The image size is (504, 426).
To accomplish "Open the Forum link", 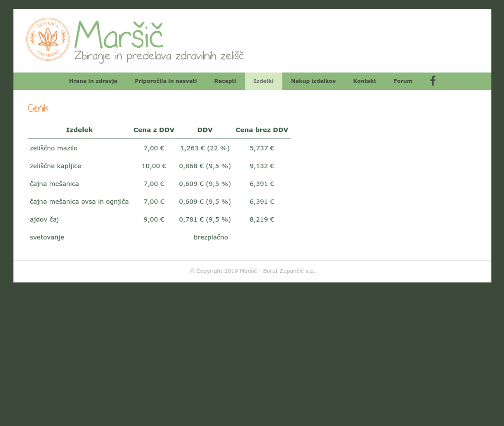I will (x=403, y=81).
